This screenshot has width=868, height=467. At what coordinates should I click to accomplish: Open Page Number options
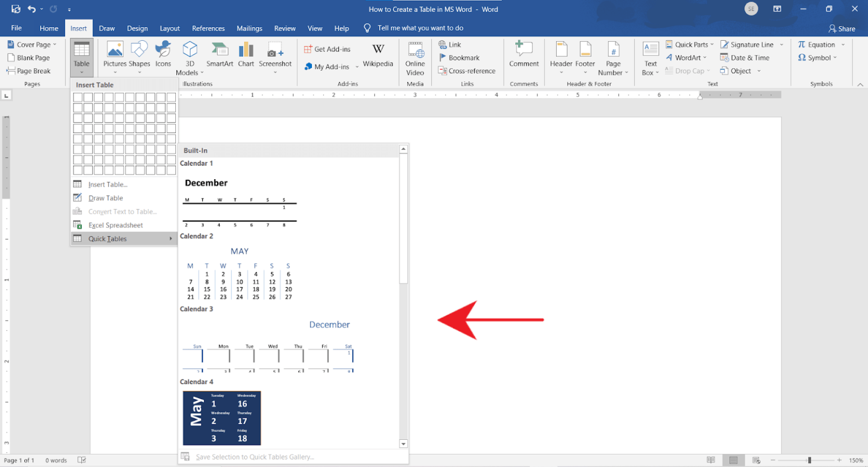point(613,59)
